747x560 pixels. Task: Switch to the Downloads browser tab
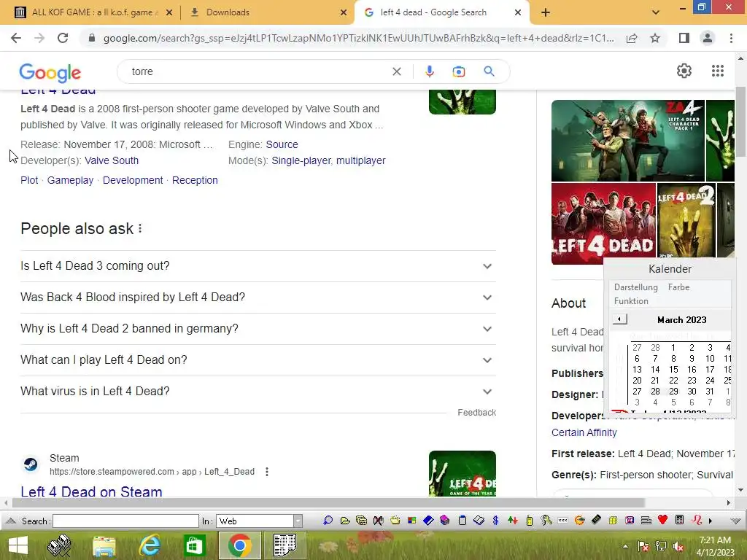[x=267, y=12]
